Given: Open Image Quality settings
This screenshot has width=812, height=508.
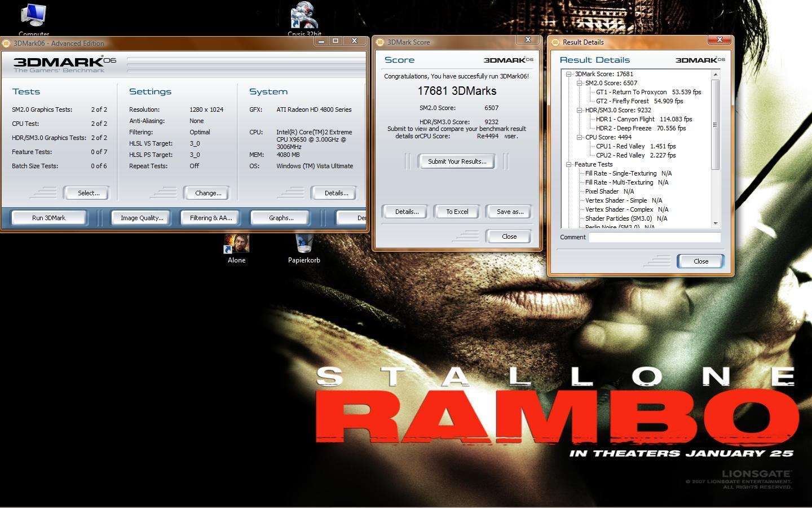Looking at the screenshot, I should (142, 218).
